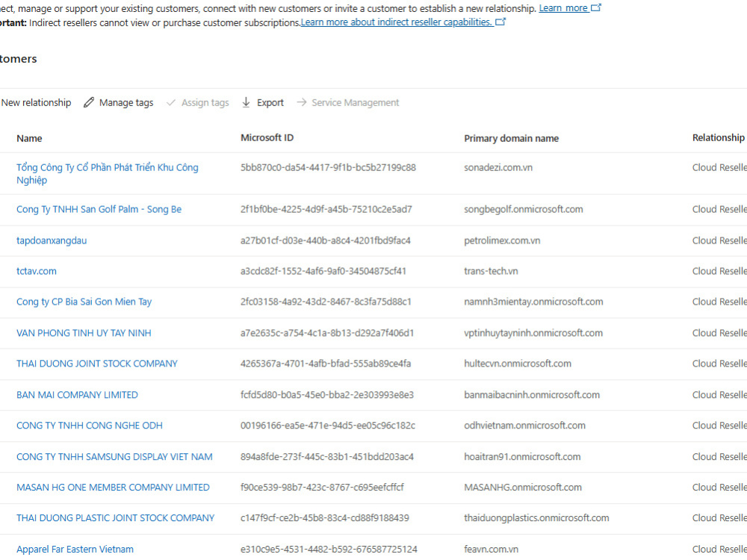Viewport: 747px width, 560px height.
Task: Select Microsoft ID a27b01cf-d03e-440b-a8c4-4201fbd9fac4
Action: click(x=326, y=240)
